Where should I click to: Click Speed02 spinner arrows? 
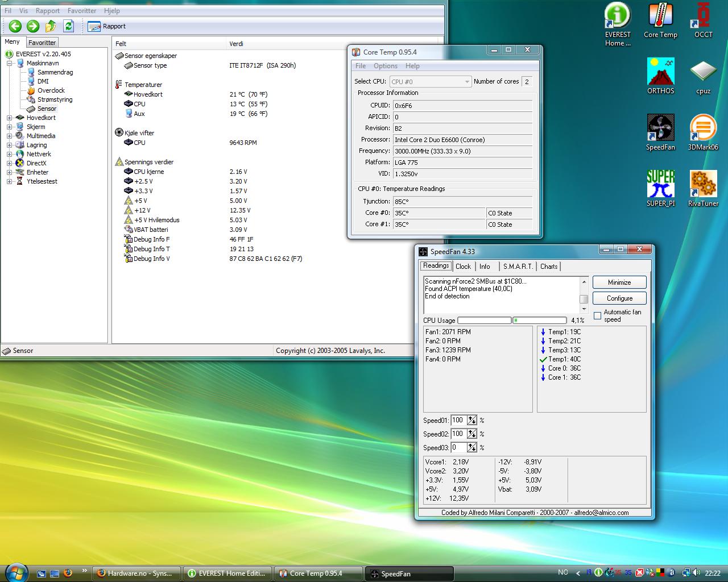pos(472,434)
